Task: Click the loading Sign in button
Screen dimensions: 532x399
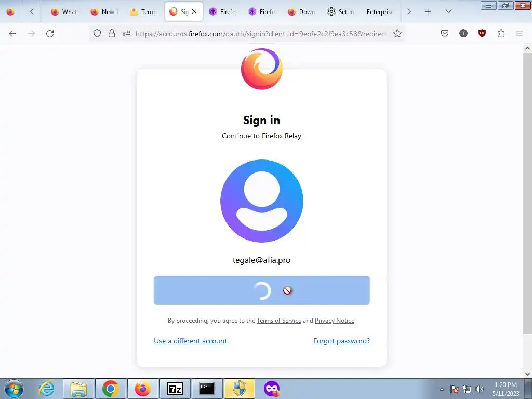Action: pos(262,290)
